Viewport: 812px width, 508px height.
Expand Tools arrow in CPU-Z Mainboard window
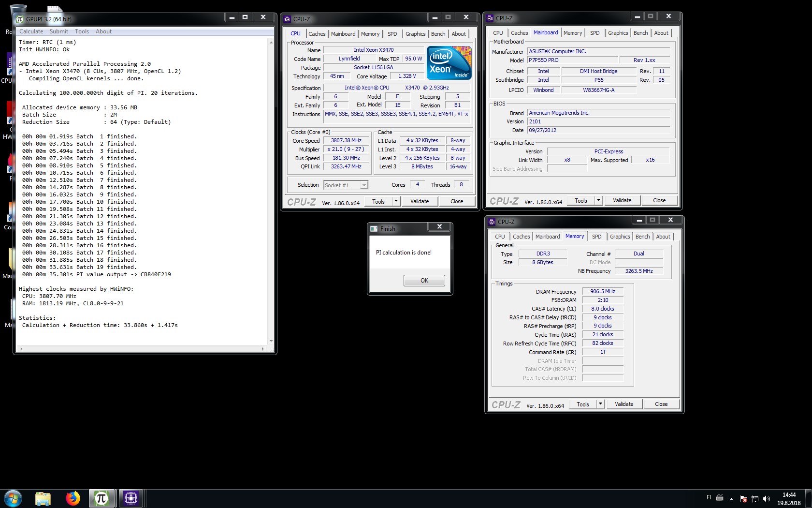[x=598, y=200]
